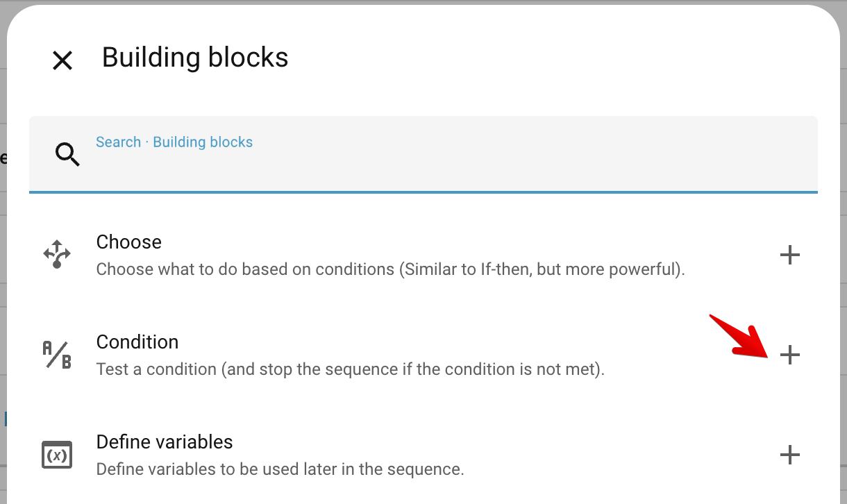847x504 pixels.
Task: Click the "Search · Building blocks" placeholder text
Action: pyautogui.click(x=174, y=142)
